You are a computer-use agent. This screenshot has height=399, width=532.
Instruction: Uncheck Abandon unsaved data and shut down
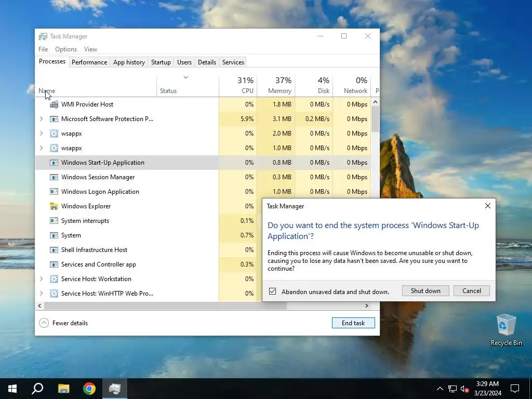272,291
